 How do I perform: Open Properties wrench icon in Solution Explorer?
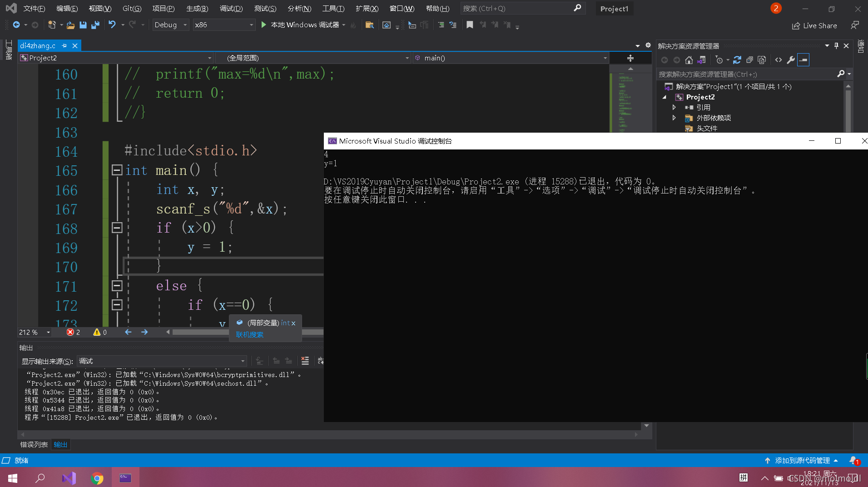(x=791, y=60)
